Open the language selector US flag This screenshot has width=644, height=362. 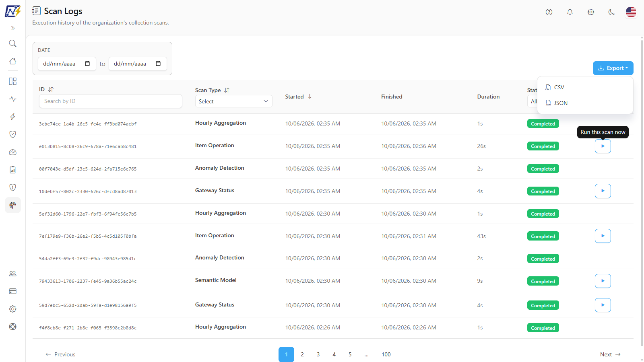click(x=631, y=12)
